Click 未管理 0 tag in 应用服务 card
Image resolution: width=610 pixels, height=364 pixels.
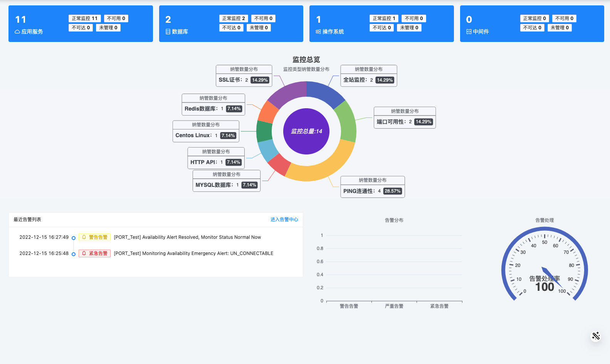pos(108,28)
